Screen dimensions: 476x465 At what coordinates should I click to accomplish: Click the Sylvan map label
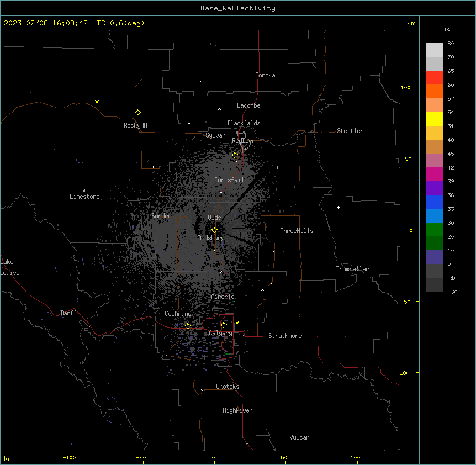coord(215,135)
